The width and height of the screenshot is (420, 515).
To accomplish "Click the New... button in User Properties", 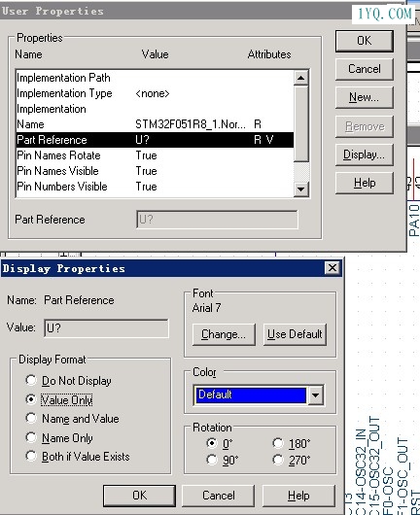I will [x=365, y=97].
